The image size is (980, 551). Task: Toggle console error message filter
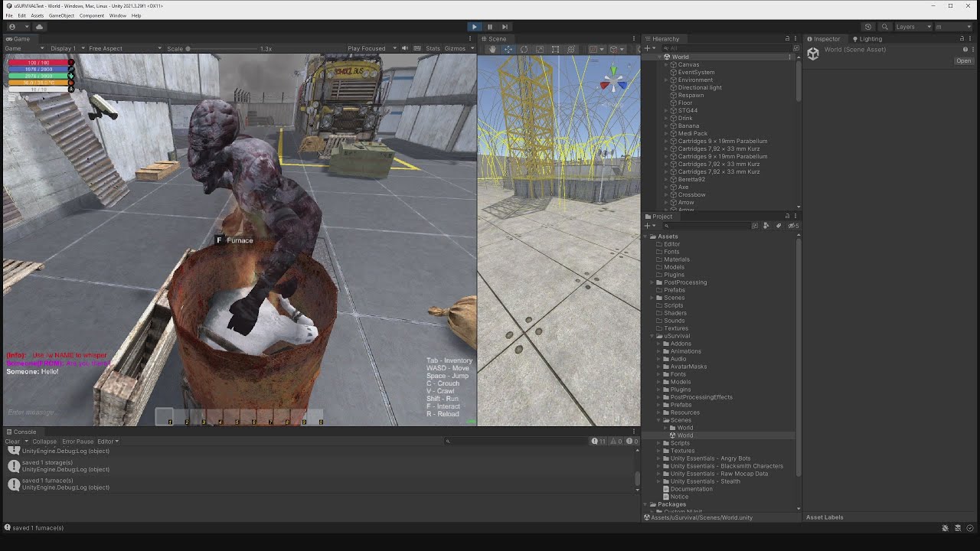pyautogui.click(x=632, y=442)
